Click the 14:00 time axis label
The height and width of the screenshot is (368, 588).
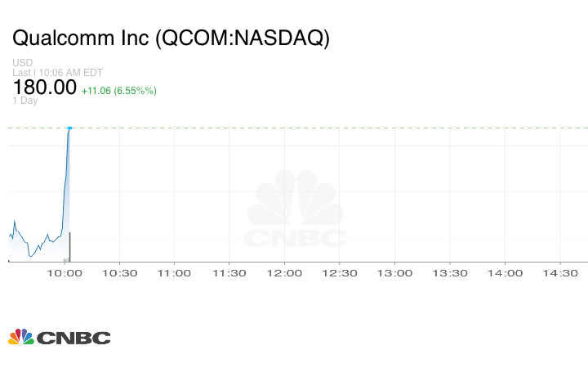[x=505, y=273]
